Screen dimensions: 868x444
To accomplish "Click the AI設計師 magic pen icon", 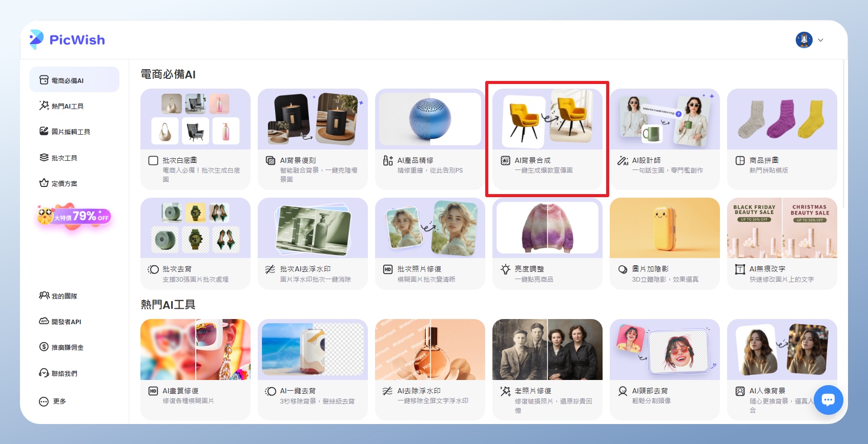I will point(623,161).
